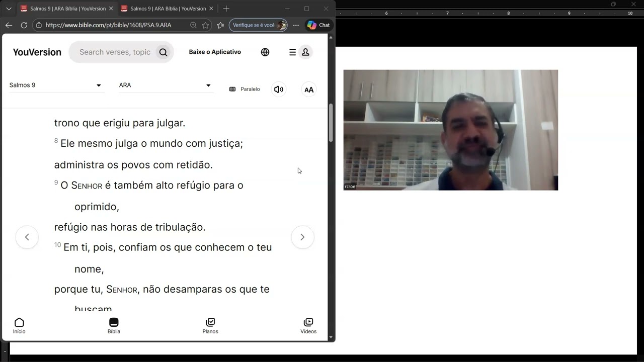Click text 'trono que erigiu para julgar.'
Screen dimensions: 644x362
120,123
